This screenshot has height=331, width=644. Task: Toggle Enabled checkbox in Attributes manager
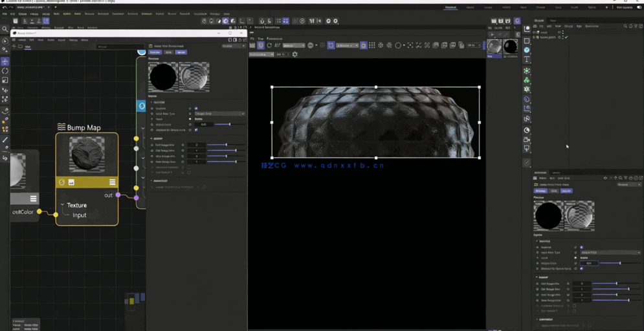click(x=581, y=248)
